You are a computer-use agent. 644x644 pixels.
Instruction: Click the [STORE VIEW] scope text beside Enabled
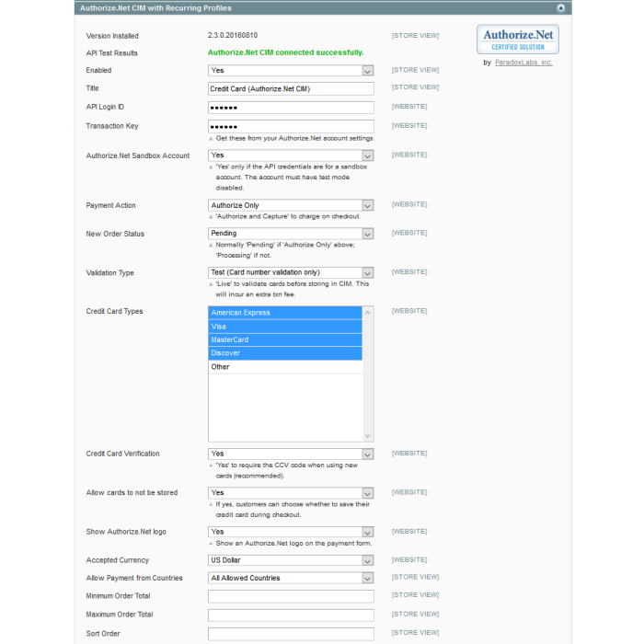(415, 70)
